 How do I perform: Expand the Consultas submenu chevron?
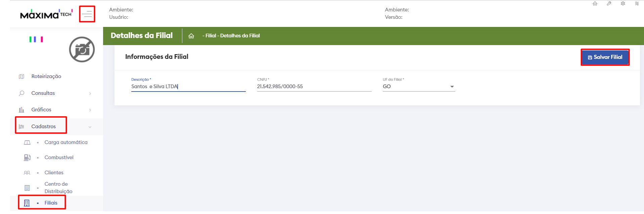(x=90, y=94)
